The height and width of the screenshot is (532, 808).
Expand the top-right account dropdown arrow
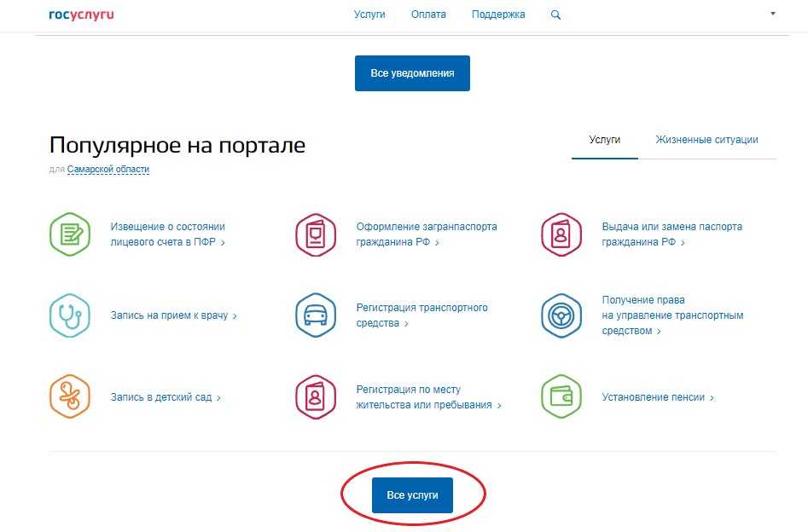tap(773, 14)
